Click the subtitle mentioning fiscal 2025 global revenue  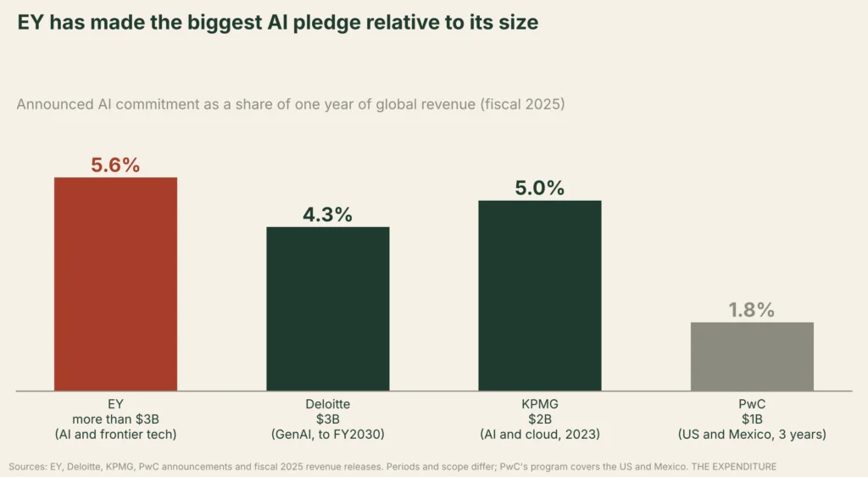point(291,104)
